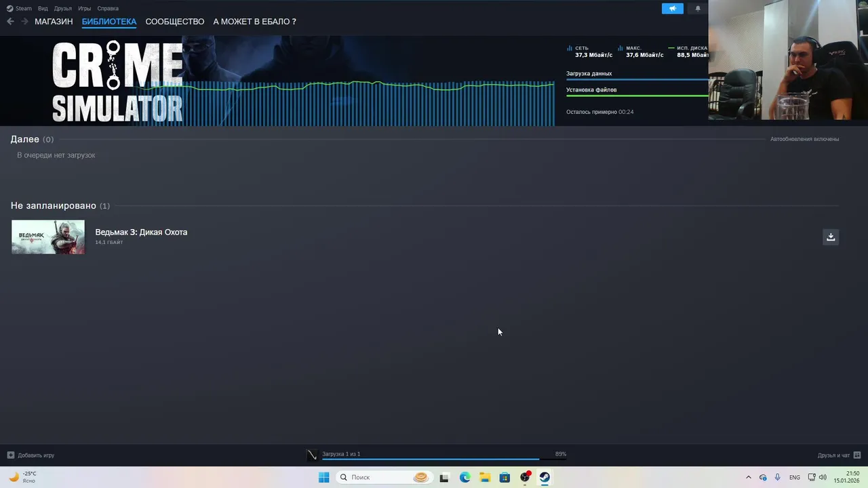Open the clock showing 21:50
This screenshot has height=488, width=868.
[847, 477]
